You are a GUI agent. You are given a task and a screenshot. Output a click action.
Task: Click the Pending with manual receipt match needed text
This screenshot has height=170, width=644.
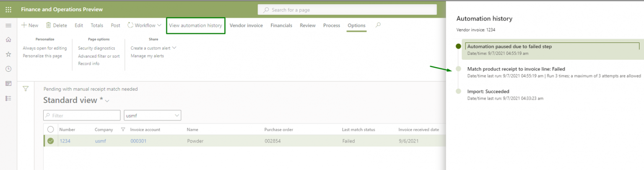point(91,89)
